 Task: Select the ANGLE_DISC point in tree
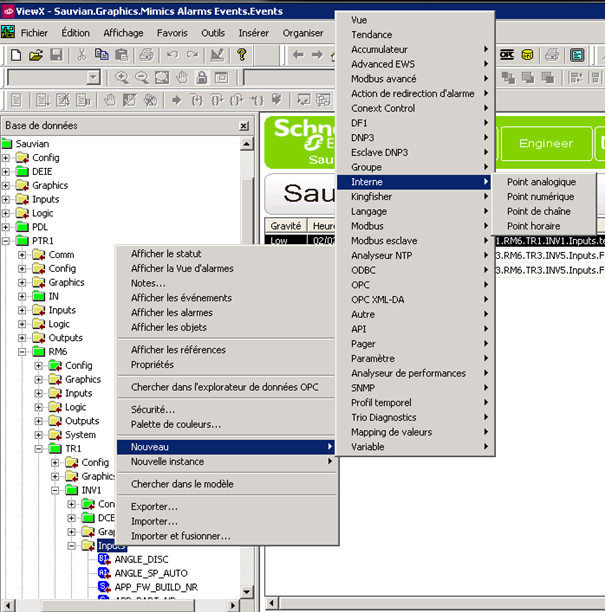click(143, 559)
